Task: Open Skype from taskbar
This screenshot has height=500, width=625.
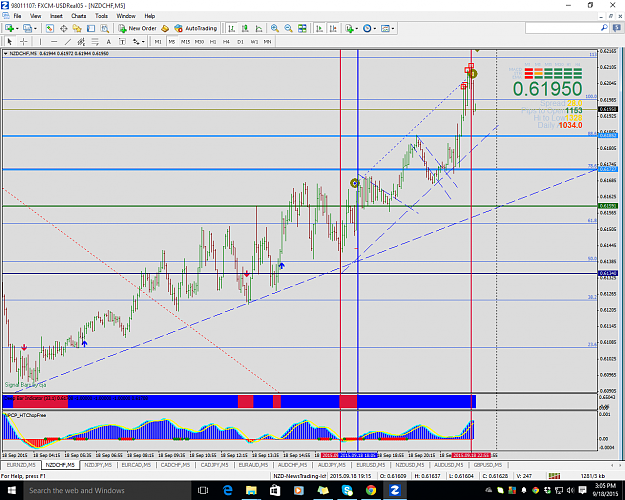Action: pos(347,490)
